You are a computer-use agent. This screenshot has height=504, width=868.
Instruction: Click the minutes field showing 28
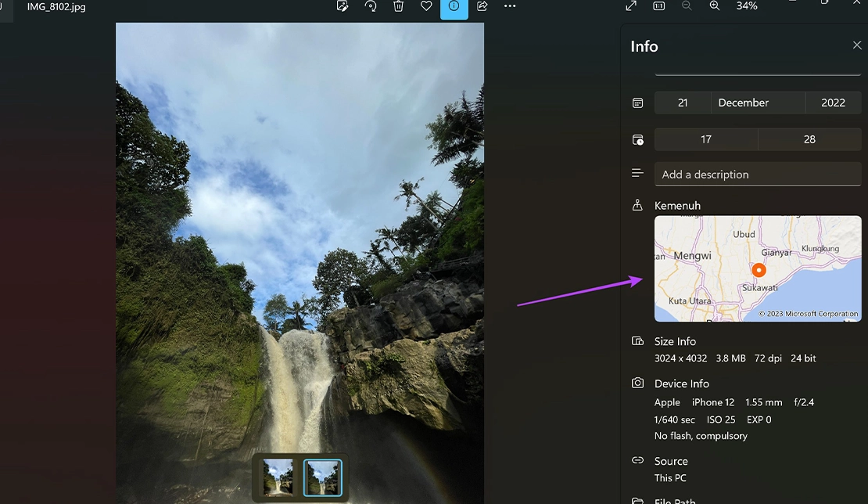click(809, 139)
